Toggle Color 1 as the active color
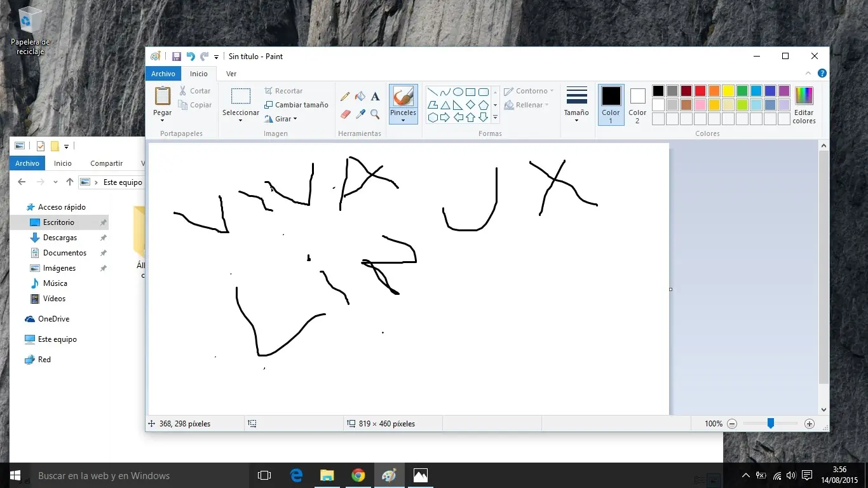868x488 pixels. (x=611, y=105)
